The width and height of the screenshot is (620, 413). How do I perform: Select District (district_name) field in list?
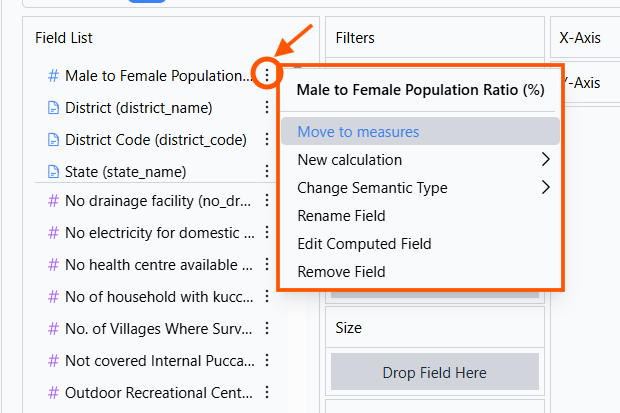(x=138, y=107)
